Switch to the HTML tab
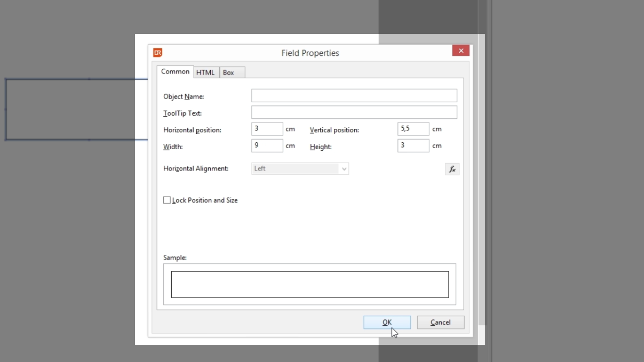 [x=205, y=72]
